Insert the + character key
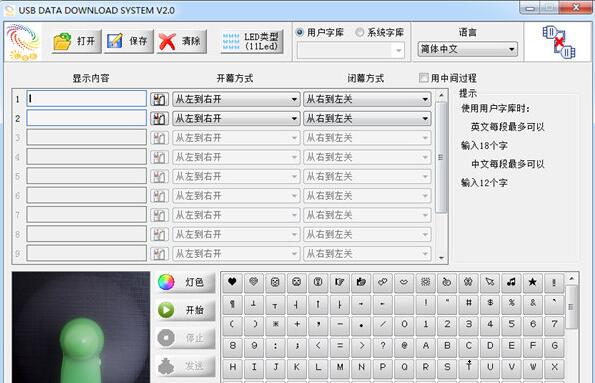The width and height of the screenshot is (595, 383). tap(297, 325)
